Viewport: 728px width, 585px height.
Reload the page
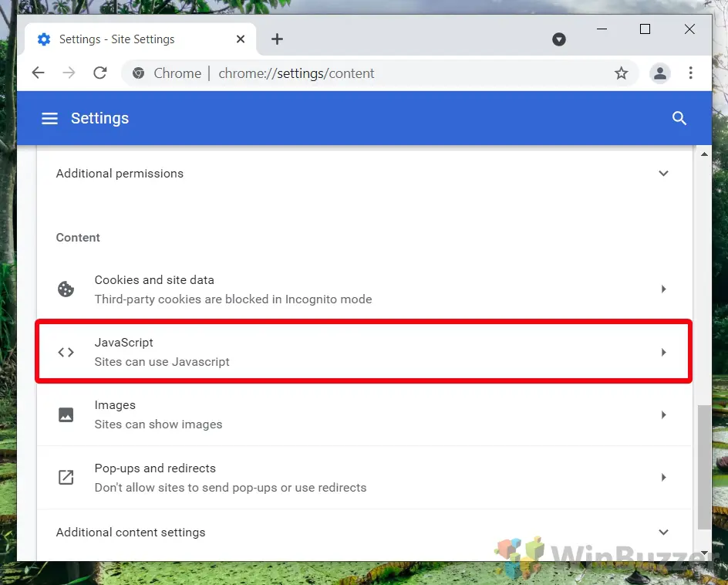pyautogui.click(x=99, y=73)
